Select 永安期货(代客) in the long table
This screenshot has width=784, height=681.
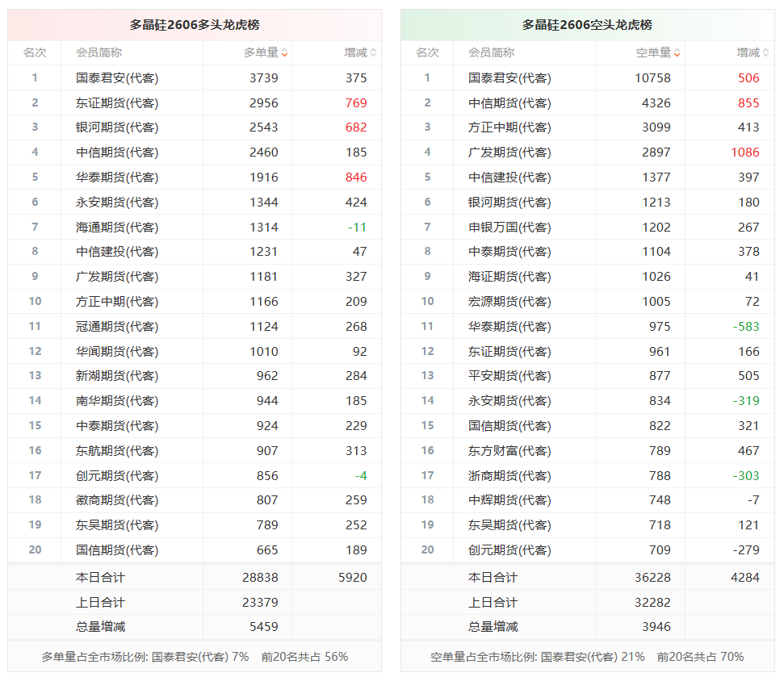click(117, 203)
